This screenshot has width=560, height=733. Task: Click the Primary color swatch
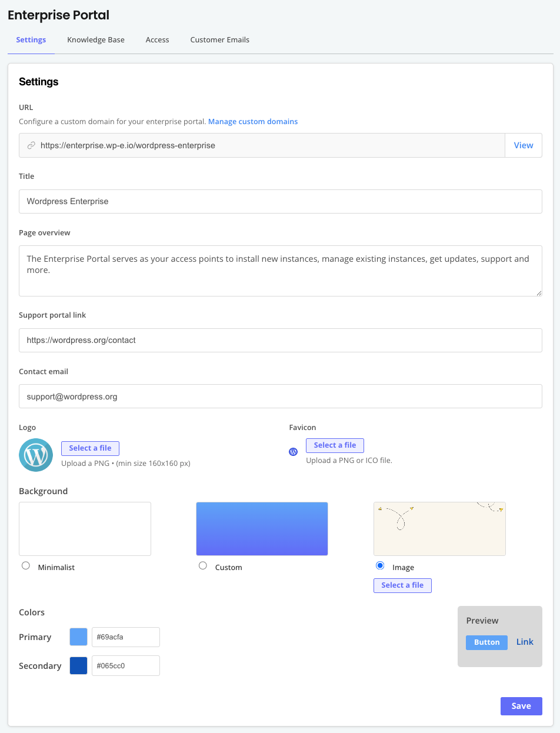pos(78,637)
